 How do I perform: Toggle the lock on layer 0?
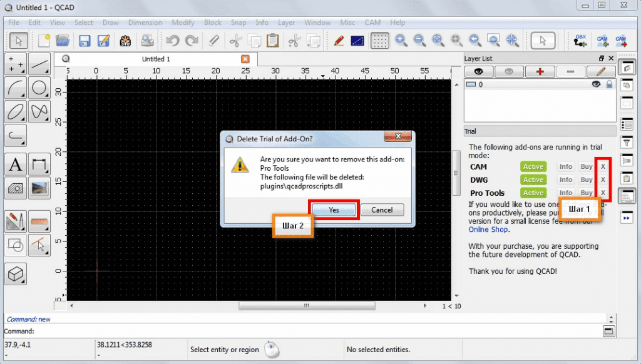pos(610,84)
